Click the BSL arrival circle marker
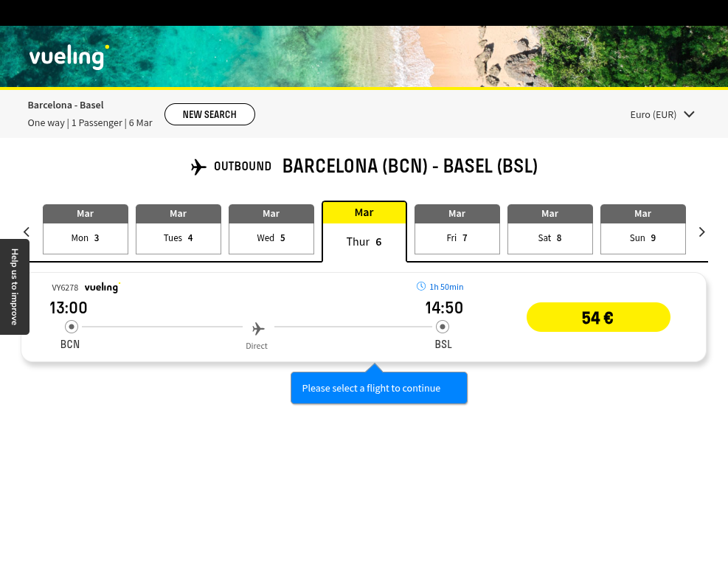 click(443, 327)
